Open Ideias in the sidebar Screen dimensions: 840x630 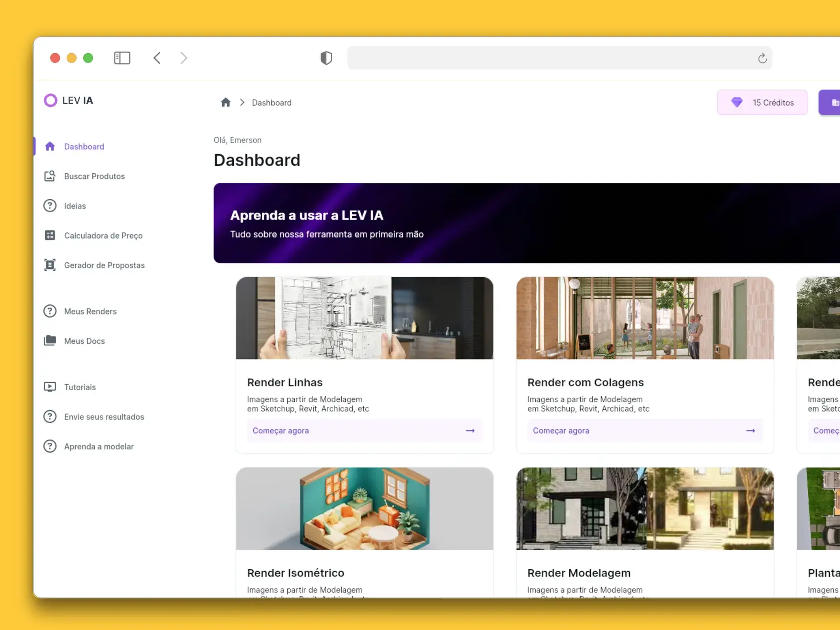[75, 206]
